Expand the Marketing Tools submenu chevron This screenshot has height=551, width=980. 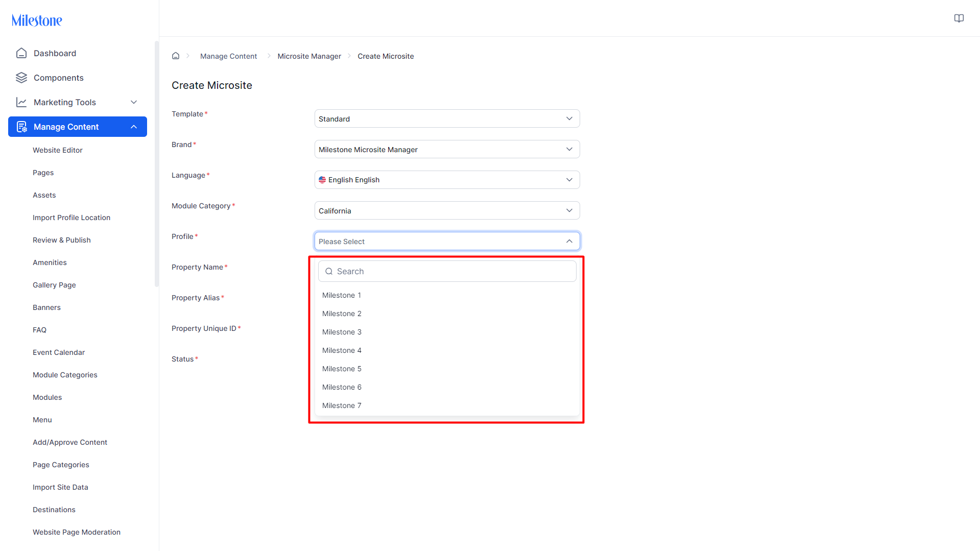pyautogui.click(x=134, y=102)
